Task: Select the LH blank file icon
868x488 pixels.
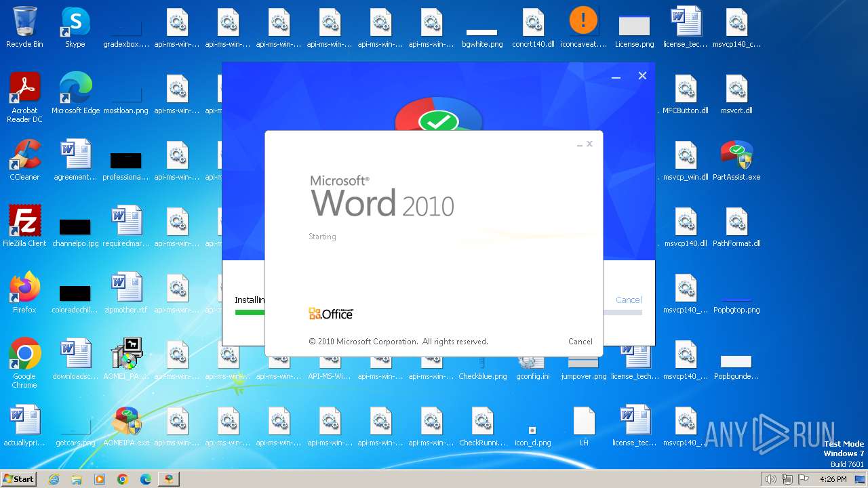Action: tap(584, 426)
